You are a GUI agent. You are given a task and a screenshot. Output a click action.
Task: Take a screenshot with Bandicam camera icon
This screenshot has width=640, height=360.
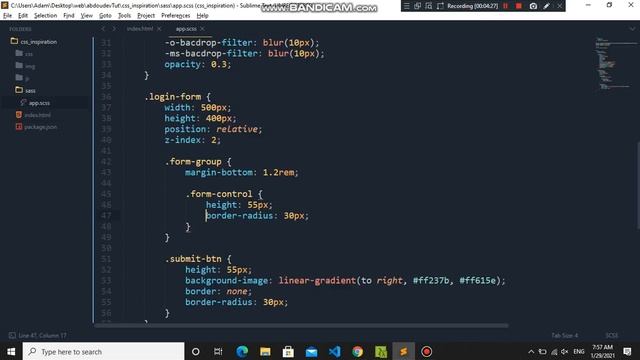(533, 6)
